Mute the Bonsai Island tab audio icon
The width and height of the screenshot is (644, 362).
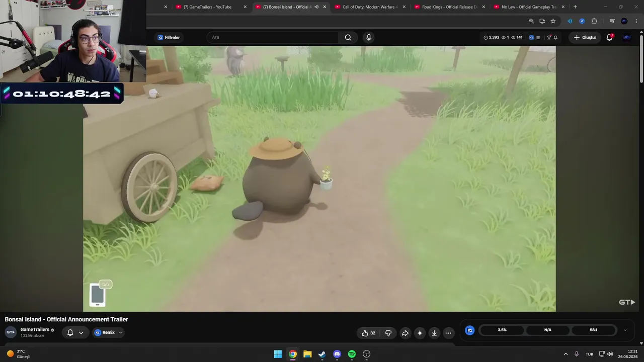pyautogui.click(x=316, y=7)
